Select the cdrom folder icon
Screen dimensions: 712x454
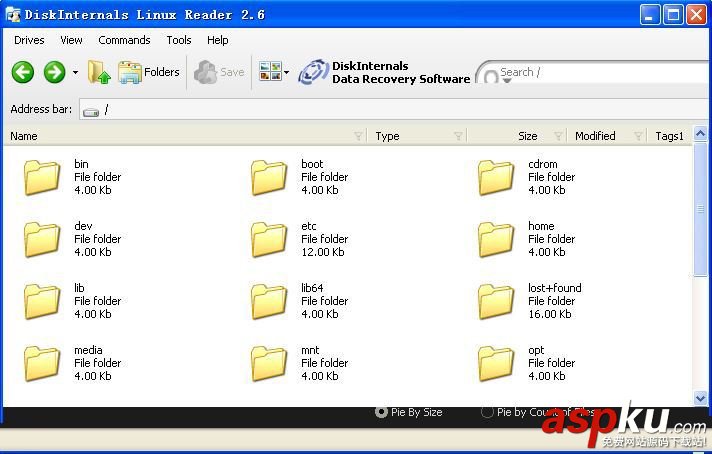496,178
